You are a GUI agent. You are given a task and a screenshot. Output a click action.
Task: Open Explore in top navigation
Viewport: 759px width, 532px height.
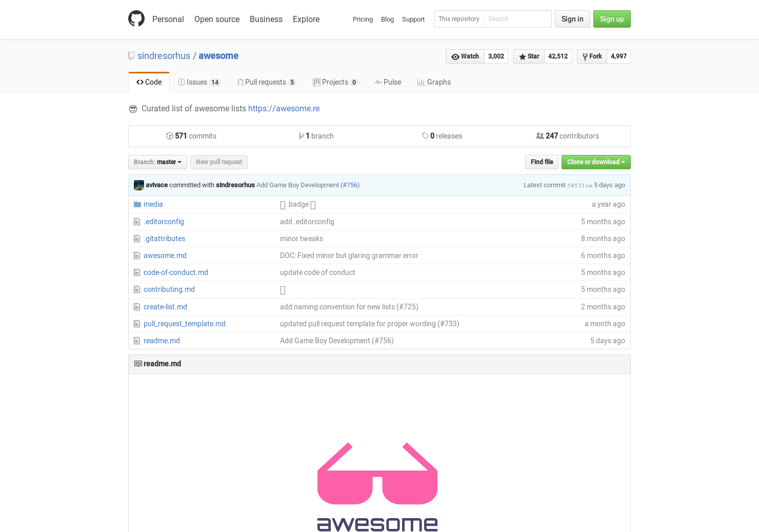pos(306,19)
